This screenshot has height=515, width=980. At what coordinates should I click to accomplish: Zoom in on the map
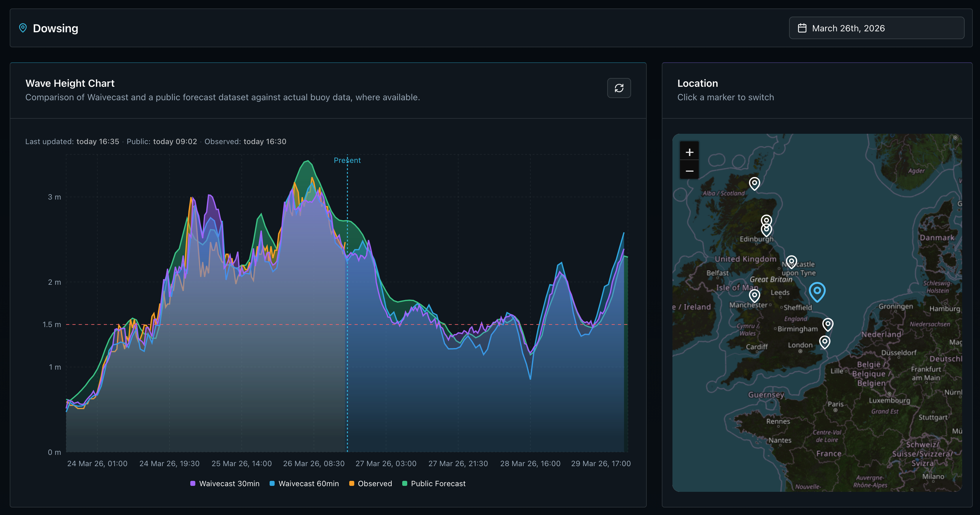pos(689,153)
